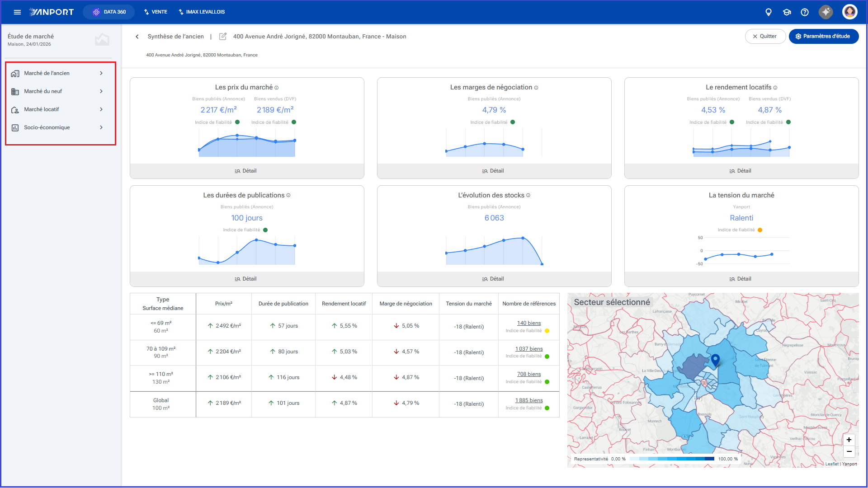Open the hamburger menu icon
This screenshot has width=868, height=488.
coord(17,12)
